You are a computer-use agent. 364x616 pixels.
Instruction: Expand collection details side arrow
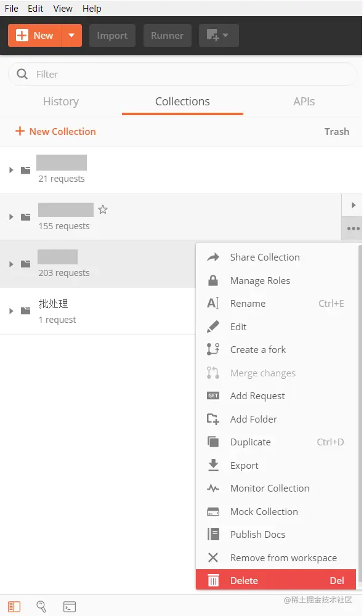pyautogui.click(x=353, y=205)
